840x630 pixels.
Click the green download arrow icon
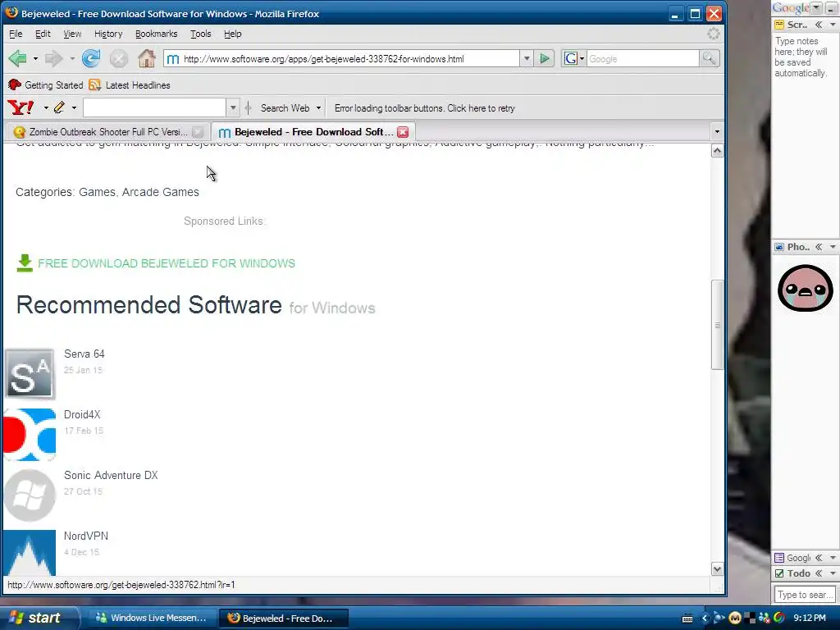coord(25,263)
